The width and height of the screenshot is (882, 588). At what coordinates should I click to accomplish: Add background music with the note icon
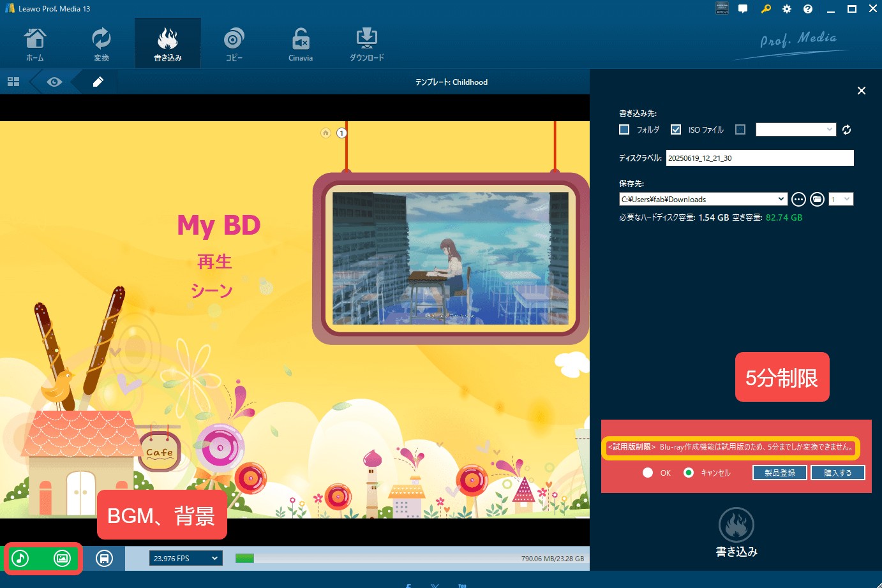click(20, 559)
